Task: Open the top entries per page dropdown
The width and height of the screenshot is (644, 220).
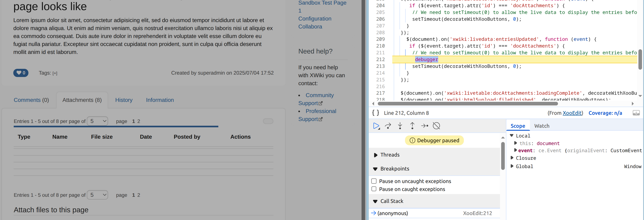Action: click(x=98, y=121)
